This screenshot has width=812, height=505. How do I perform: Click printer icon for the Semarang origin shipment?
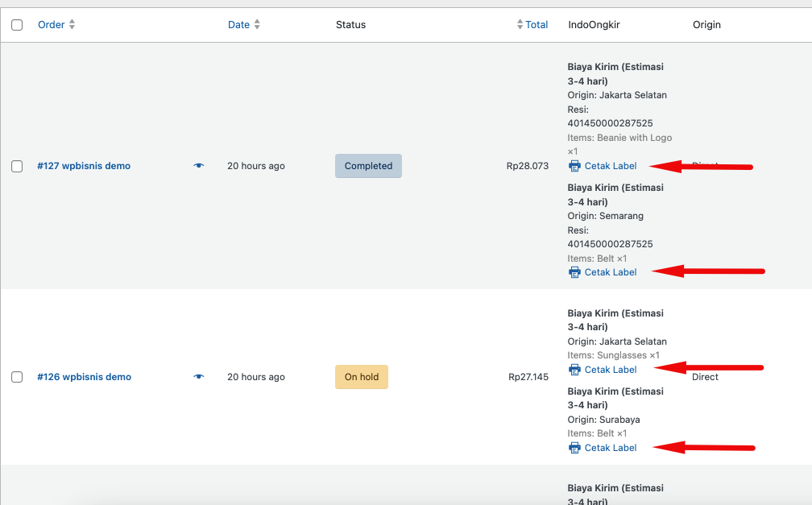574,272
